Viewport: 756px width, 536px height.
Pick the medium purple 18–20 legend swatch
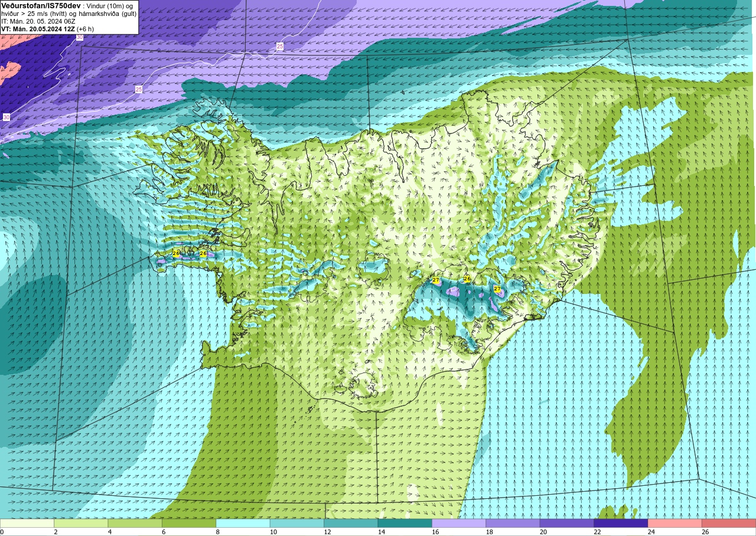(513, 523)
